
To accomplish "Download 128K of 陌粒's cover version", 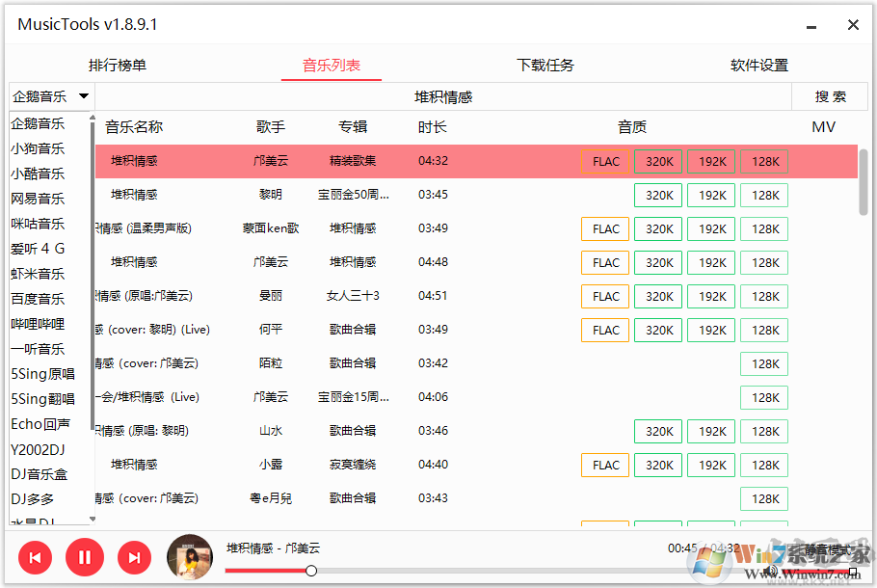I will (x=763, y=363).
